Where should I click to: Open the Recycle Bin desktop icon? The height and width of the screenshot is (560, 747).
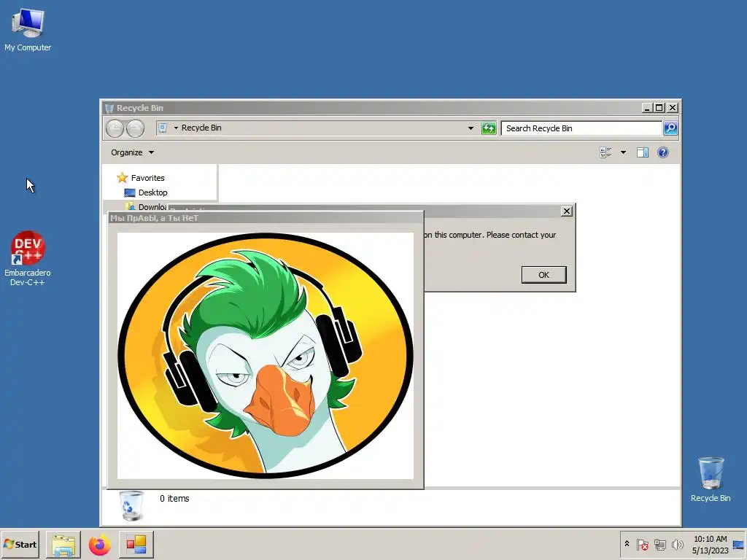click(x=711, y=479)
